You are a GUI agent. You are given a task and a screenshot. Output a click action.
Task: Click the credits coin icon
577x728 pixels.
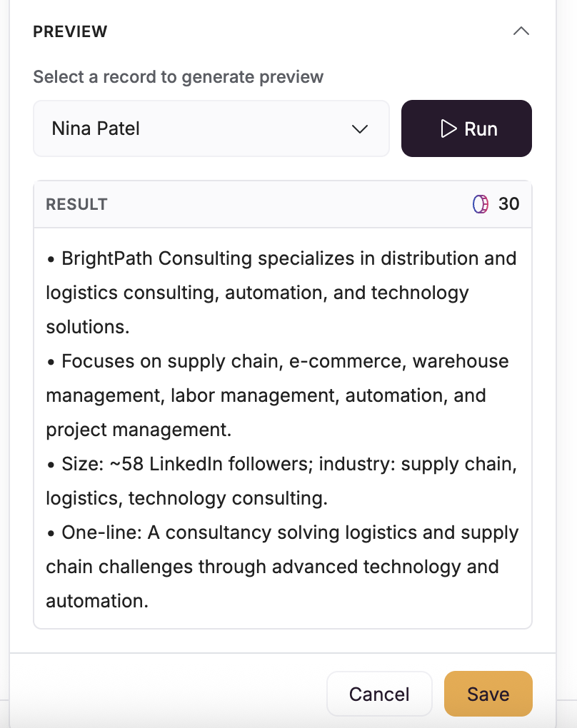(x=481, y=204)
